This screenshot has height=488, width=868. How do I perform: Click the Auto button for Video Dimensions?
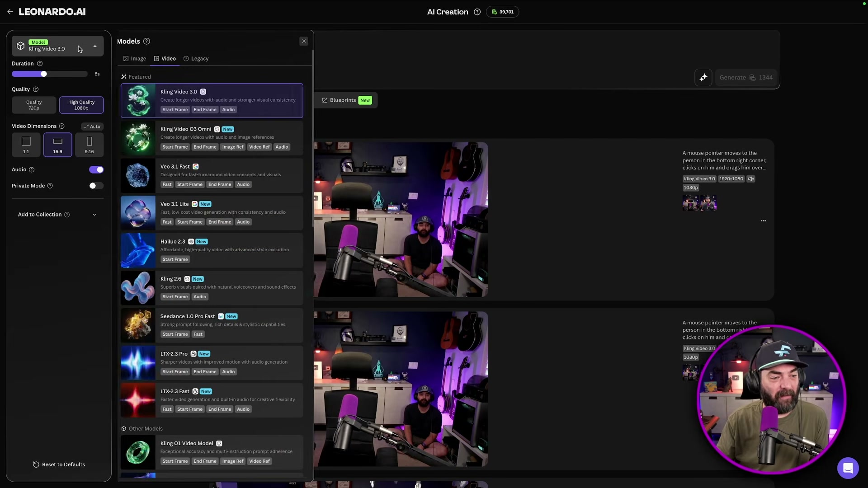coord(92,127)
